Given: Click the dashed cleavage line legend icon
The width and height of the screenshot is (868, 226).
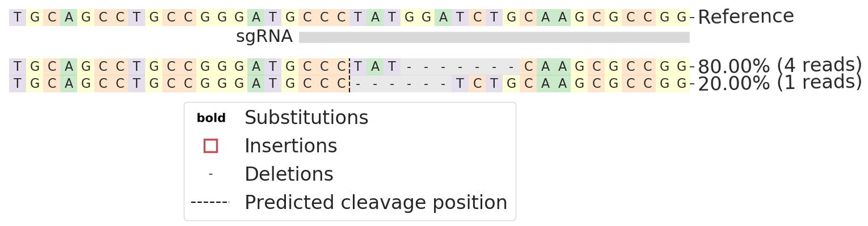Looking at the screenshot, I should (210, 202).
